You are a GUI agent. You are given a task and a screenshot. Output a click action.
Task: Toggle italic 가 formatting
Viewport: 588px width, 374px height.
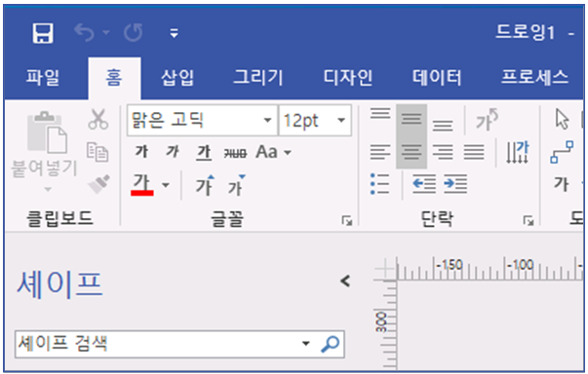tap(173, 152)
